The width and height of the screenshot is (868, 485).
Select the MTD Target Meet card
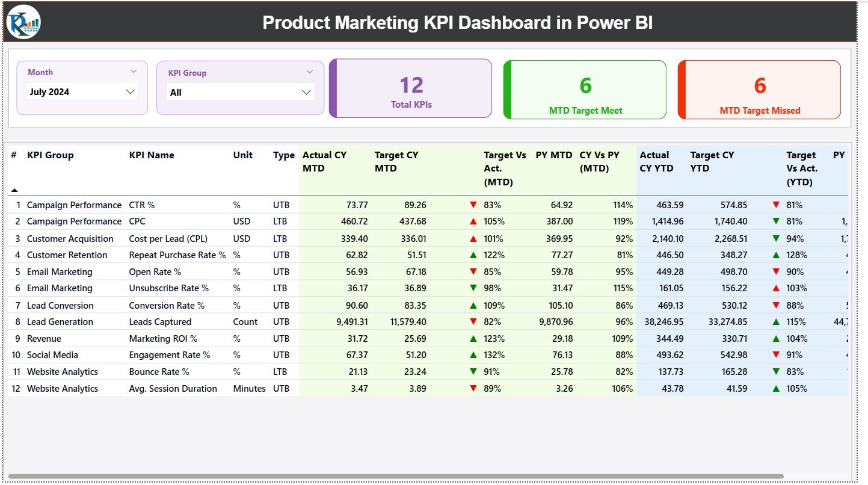(x=584, y=89)
